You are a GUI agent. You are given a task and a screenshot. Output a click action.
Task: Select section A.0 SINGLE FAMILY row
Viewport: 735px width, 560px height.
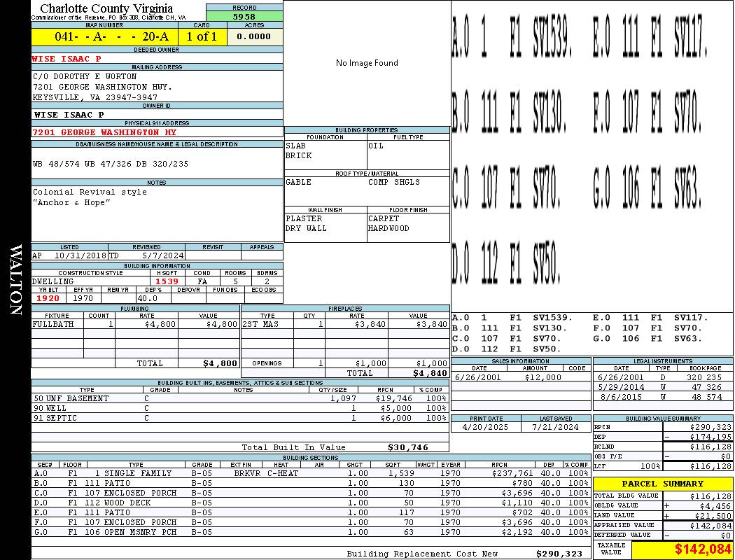click(x=311, y=473)
